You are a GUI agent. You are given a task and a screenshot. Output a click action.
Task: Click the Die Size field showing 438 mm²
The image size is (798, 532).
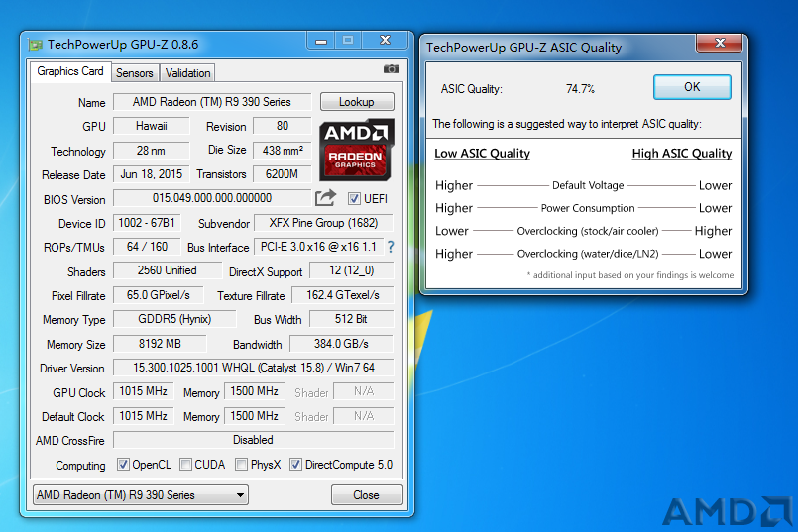coord(282,151)
